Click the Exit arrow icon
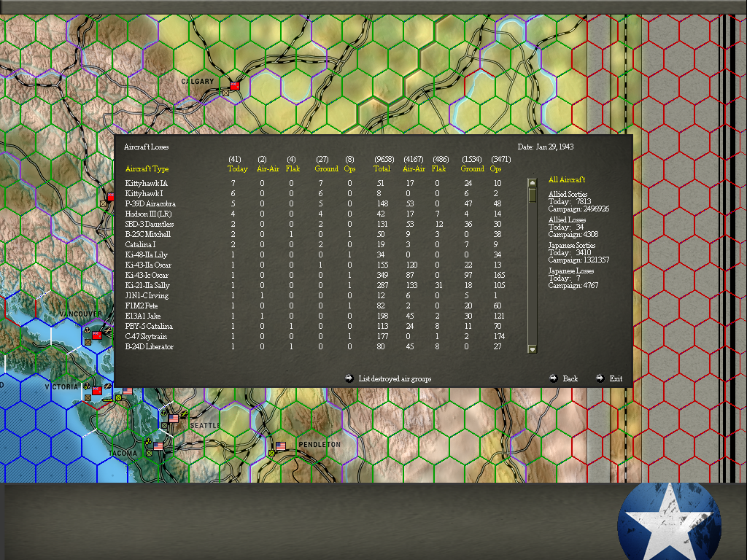 click(x=600, y=378)
